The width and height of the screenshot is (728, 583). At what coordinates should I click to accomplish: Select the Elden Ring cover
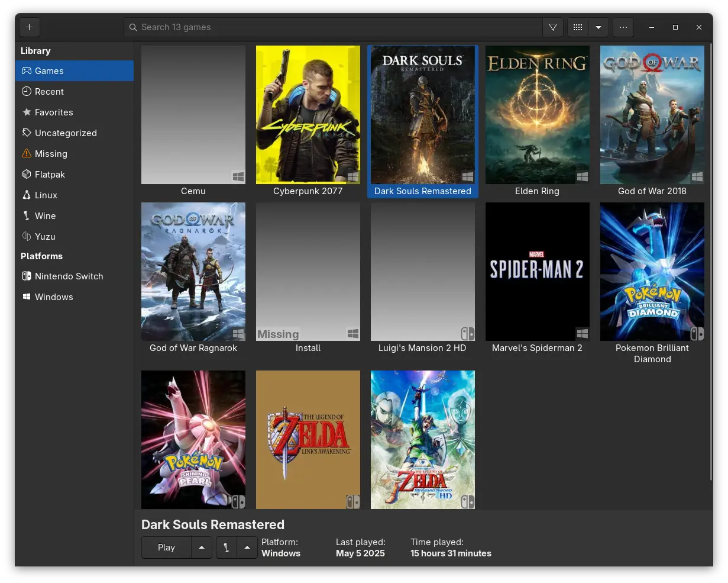coord(538,115)
